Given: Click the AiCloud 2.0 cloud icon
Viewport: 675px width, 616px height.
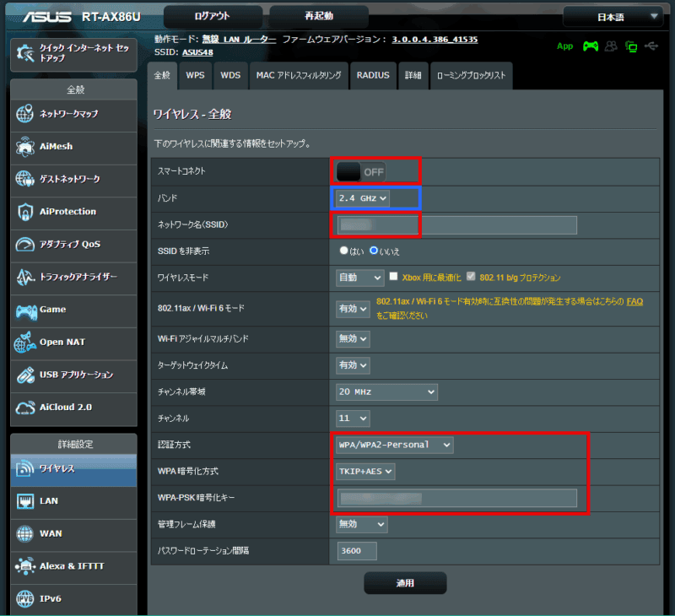Looking at the screenshot, I should (25, 408).
